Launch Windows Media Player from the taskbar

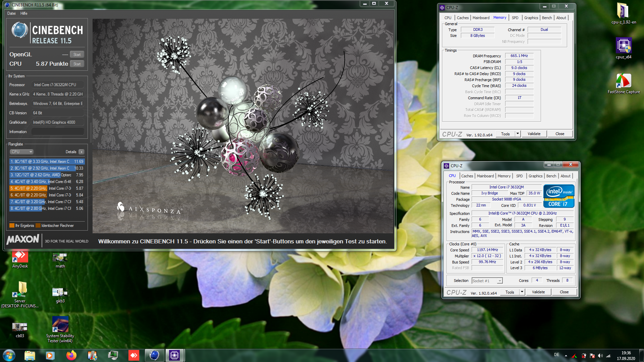[50, 355]
